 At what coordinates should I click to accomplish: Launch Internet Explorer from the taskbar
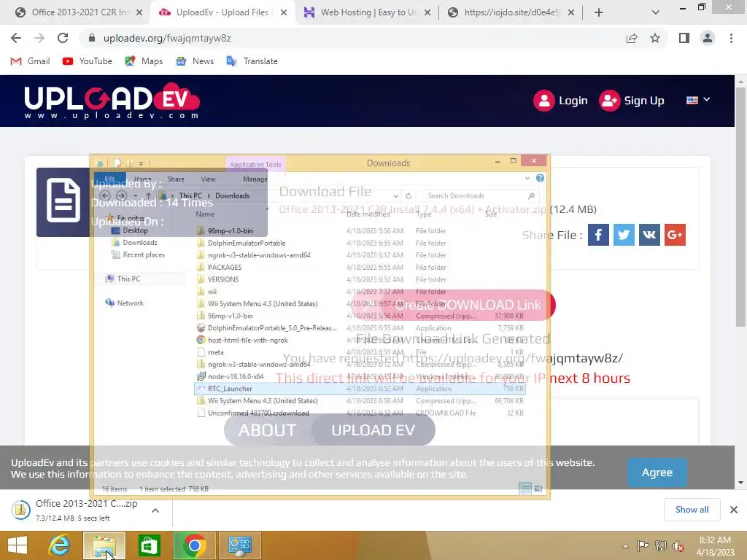(60, 545)
